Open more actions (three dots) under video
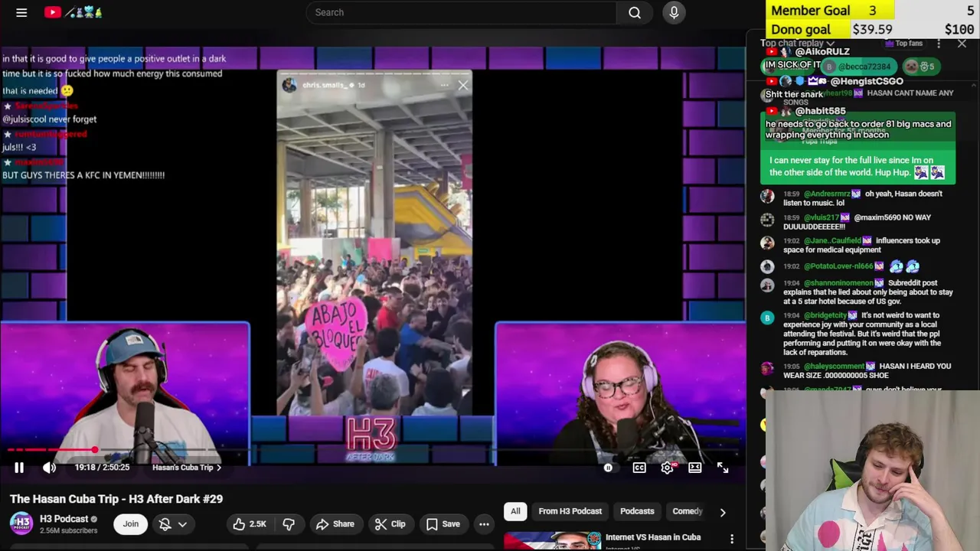The width and height of the screenshot is (980, 551). coord(484,524)
